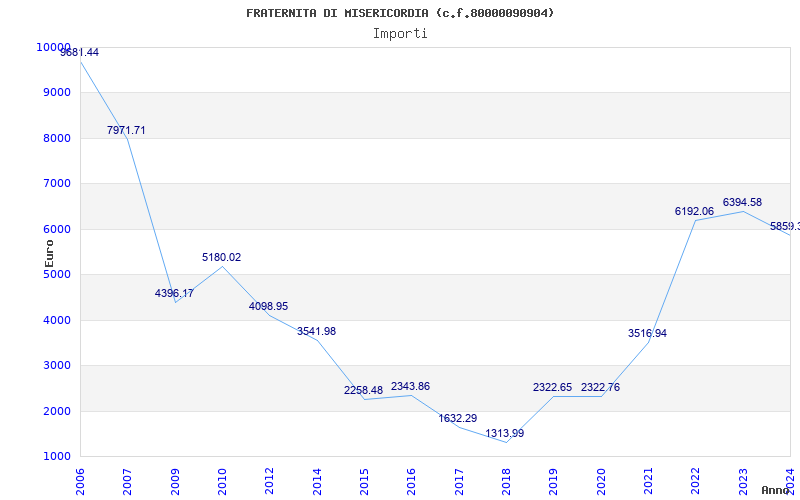Click the 2023 year label
800x500 pixels.
point(743,482)
